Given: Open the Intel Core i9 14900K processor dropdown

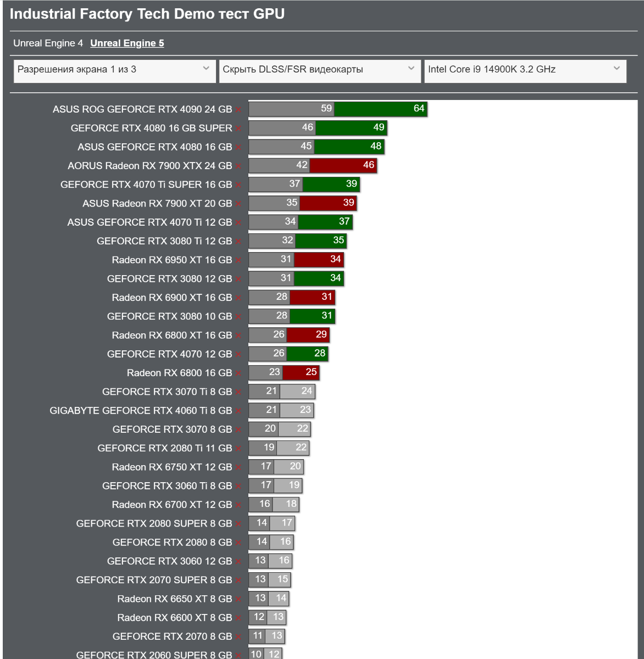Looking at the screenshot, I should (525, 71).
